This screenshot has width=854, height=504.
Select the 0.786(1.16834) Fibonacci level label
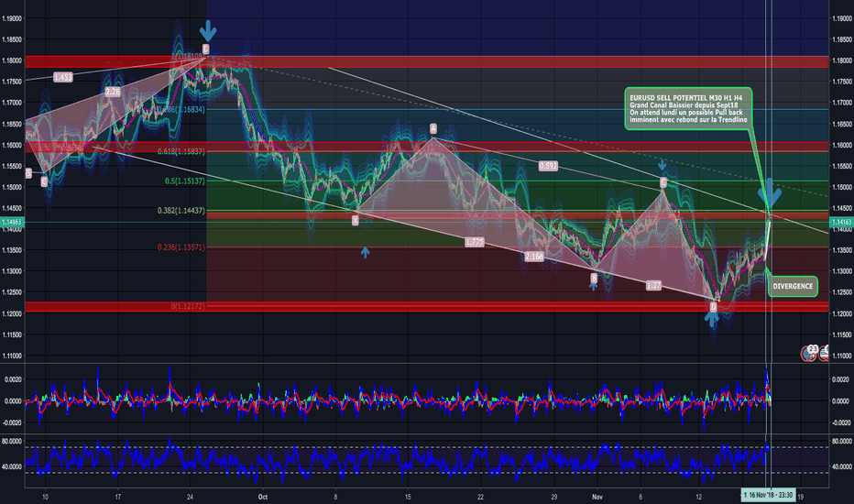[181, 110]
